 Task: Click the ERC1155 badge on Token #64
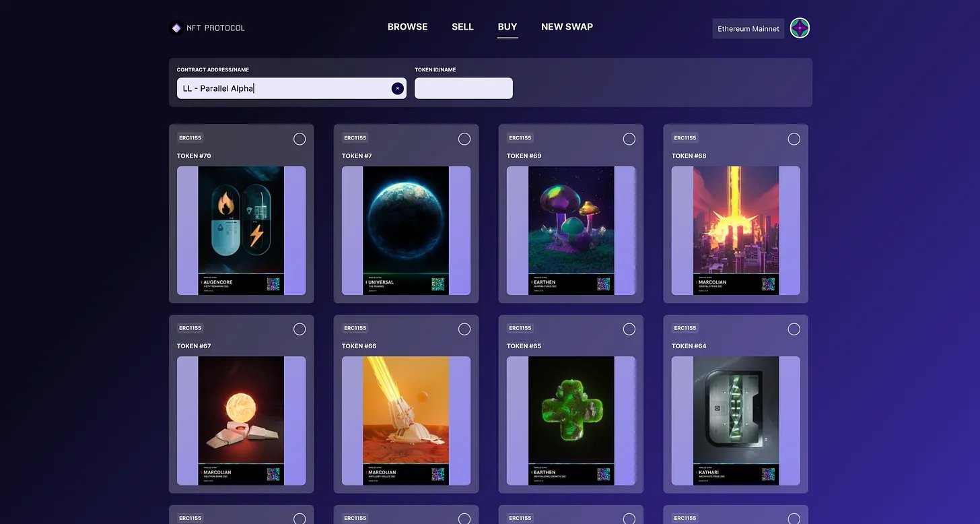tap(685, 328)
